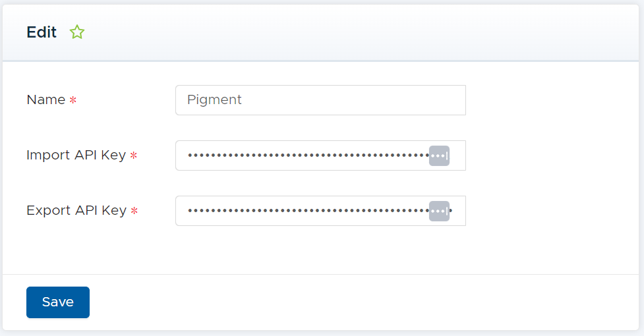644x336 pixels.
Task: Click the red asterisk next to Name
Action: [73, 100]
